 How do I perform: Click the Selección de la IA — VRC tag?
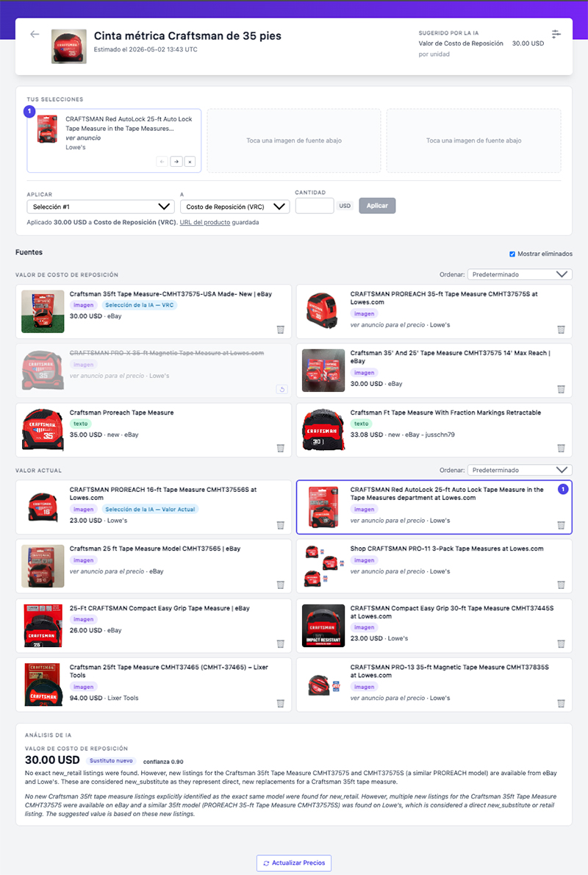pos(140,305)
